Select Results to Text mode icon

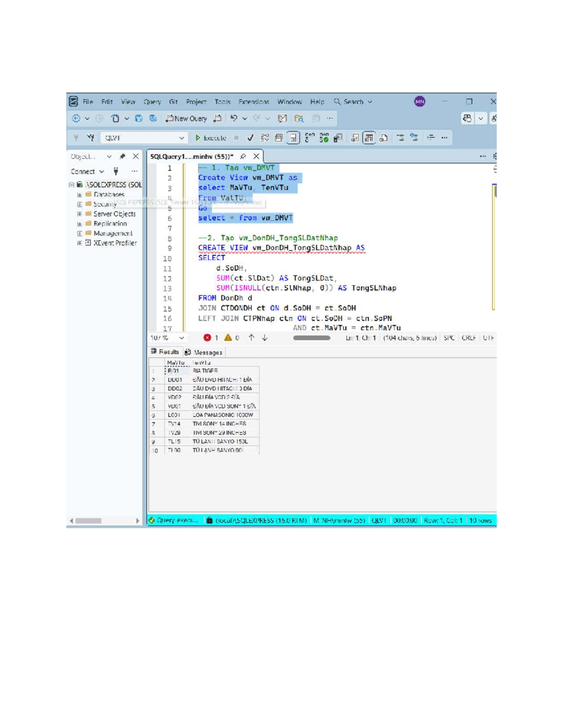click(x=355, y=138)
